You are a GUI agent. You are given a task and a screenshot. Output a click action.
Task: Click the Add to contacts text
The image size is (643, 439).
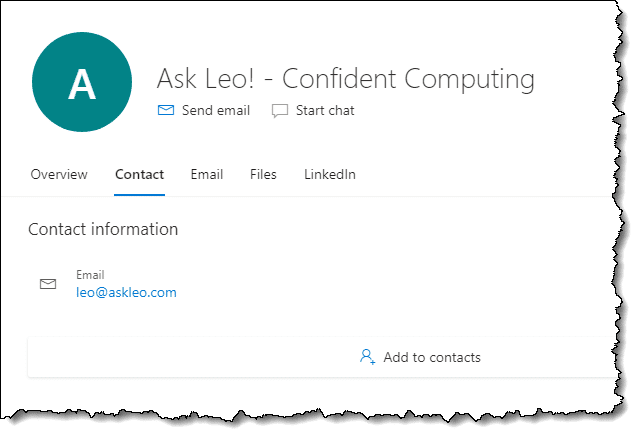pyautogui.click(x=432, y=357)
